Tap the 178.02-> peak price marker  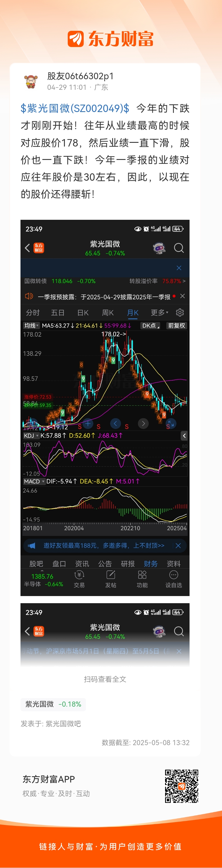[x=114, y=334]
